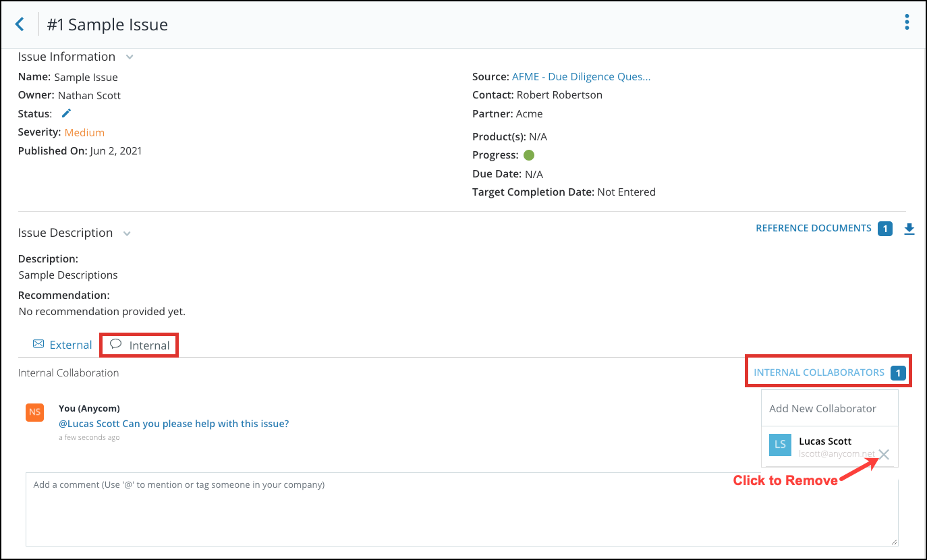Image resolution: width=927 pixels, height=560 pixels.
Task: Open the three-dot more options menu
Action: (907, 23)
